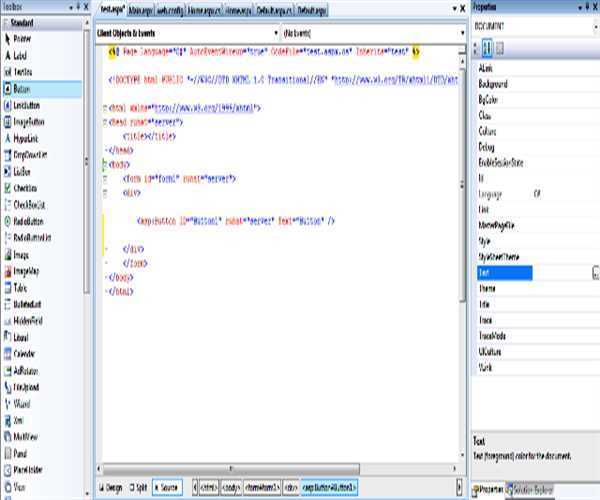Open the active files list dropdown arrow

coord(454,8)
